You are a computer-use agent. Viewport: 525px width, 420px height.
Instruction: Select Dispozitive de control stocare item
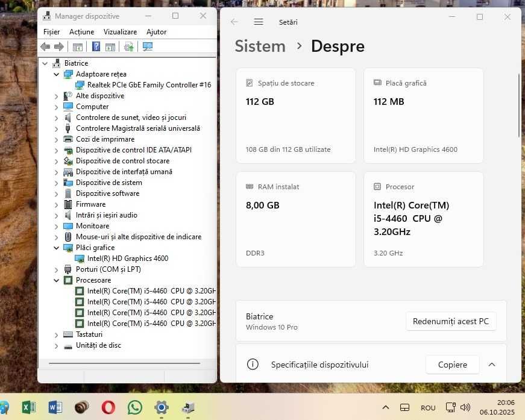tap(122, 161)
